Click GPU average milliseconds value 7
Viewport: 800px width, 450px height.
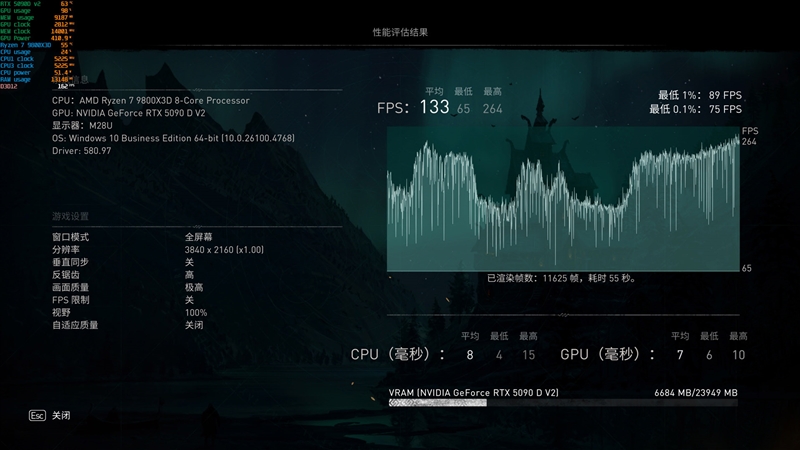[x=680, y=355]
